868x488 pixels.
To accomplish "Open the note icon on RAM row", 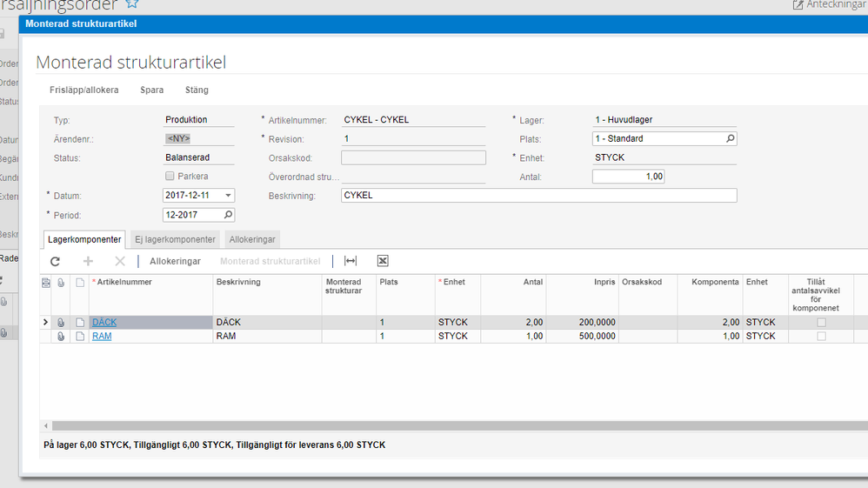I will point(80,337).
